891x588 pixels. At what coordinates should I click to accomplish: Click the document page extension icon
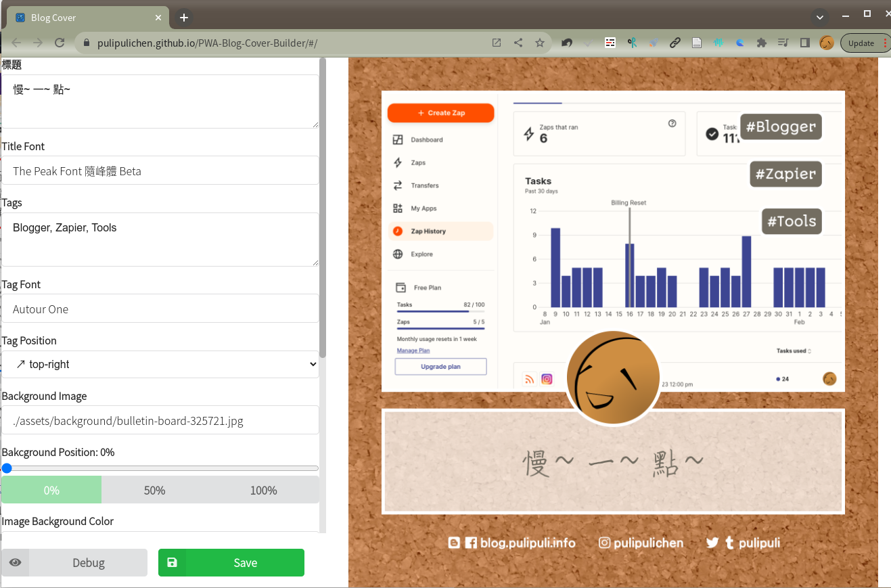point(697,43)
